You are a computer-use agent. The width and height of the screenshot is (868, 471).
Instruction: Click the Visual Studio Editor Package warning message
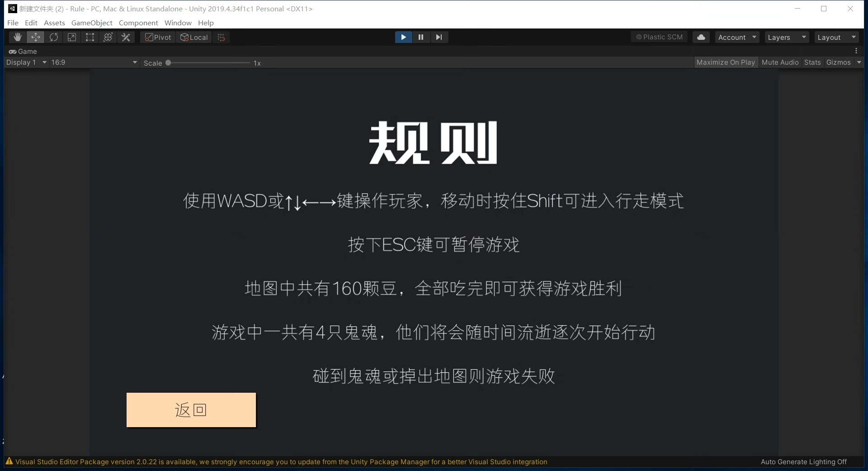point(281,461)
